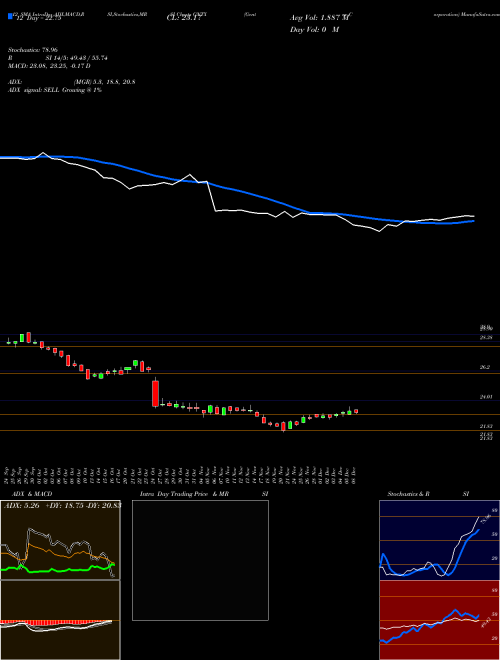Click the red MACD histogram panel
500x660 pixels.
click(x=60, y=620)
